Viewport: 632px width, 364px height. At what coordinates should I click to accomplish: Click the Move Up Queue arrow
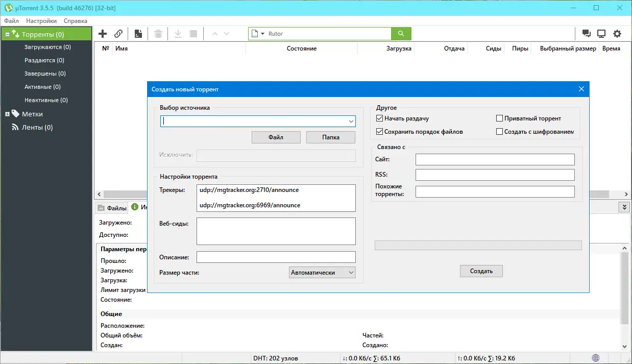pos(214,34)
